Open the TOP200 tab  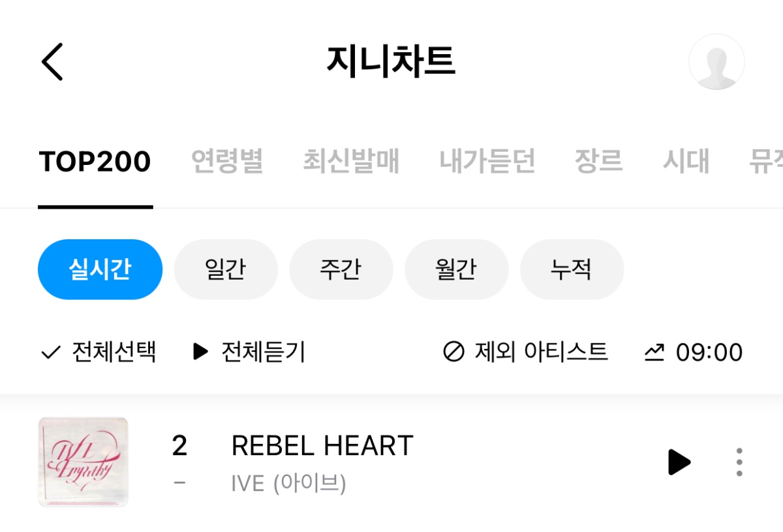95,162
